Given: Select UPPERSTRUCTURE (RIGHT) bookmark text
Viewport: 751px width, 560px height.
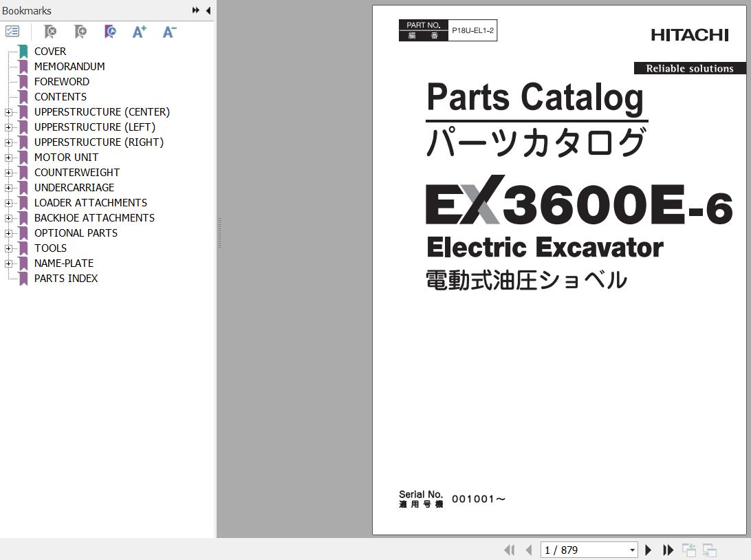Looking at the screenshot, I should 99,142.
